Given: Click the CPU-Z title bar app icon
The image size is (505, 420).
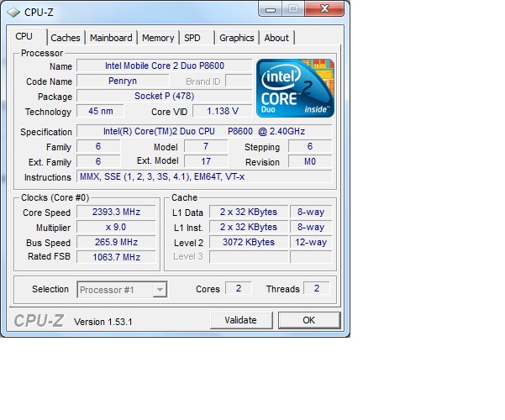Looking at the screenshot, I should (13, 13).
